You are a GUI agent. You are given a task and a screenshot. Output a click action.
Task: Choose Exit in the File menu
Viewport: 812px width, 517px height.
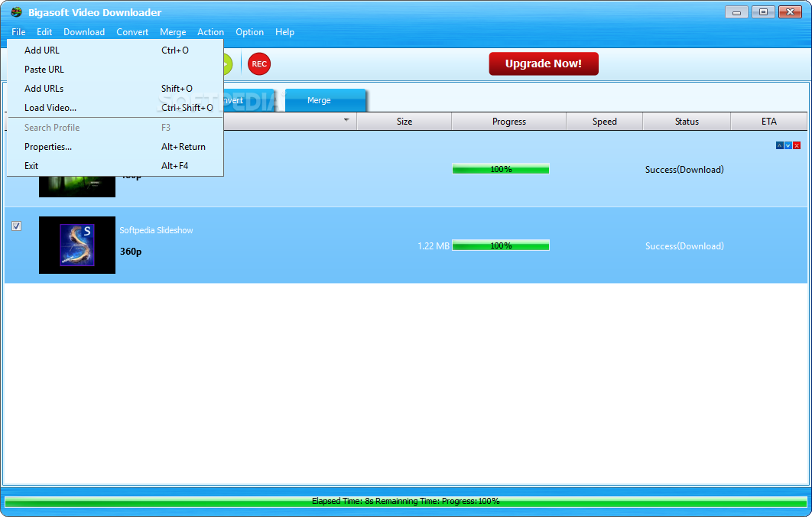115,166
